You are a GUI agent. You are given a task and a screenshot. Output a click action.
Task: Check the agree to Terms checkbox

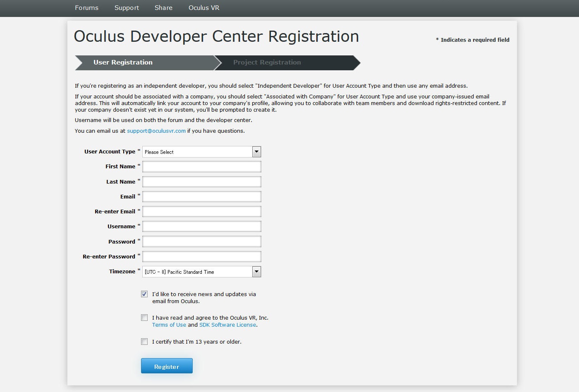tap(144, 318)
